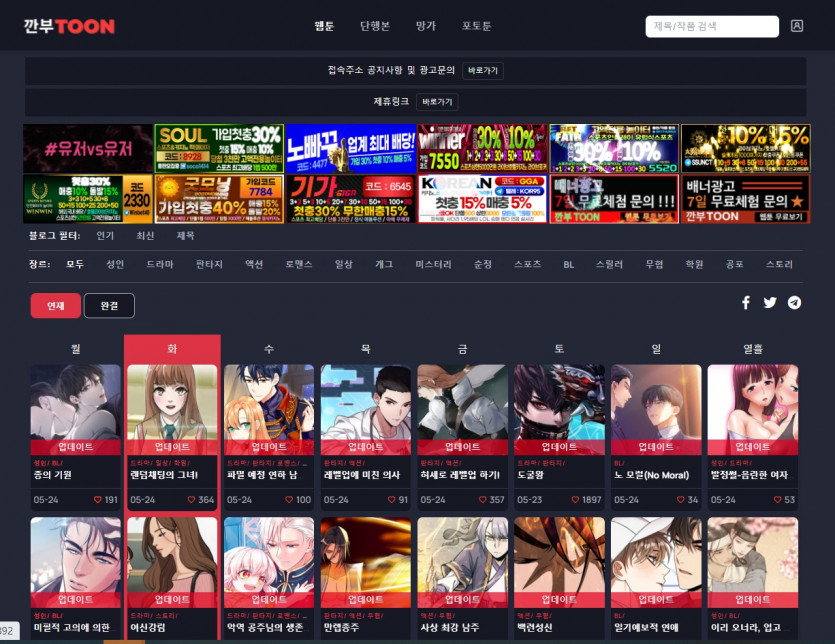Click 바로가기 next to 접속주소 공지사항
Screen dimensions: 835x644
(x=484, y=71)
